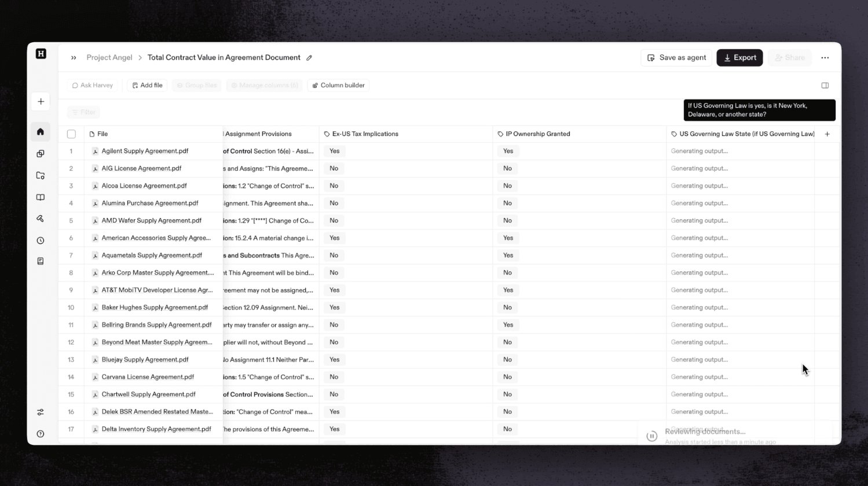The image size is (868, 486).
Task: Click row number 13 in the table
Action: [71, 360]
